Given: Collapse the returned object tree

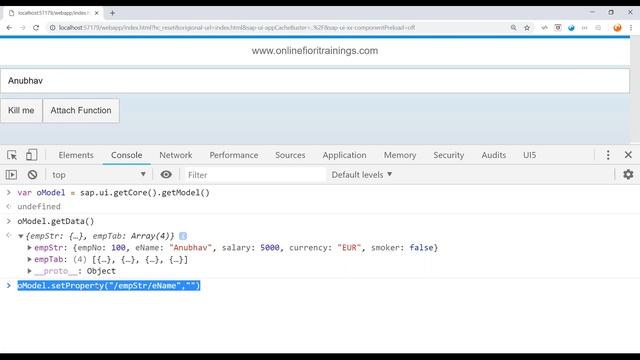Looking at the screenshot, I should [x=20, y=236].
